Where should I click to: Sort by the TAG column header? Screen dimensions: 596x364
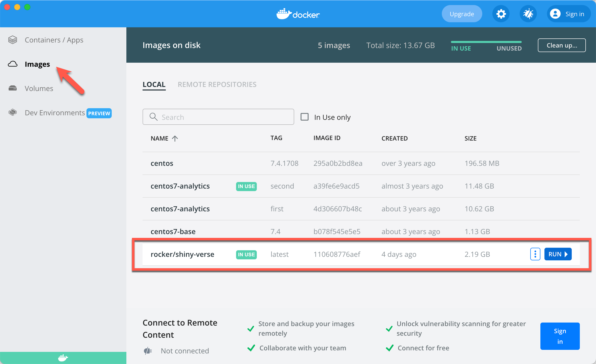pyautogui.click(x=276, y=138)
